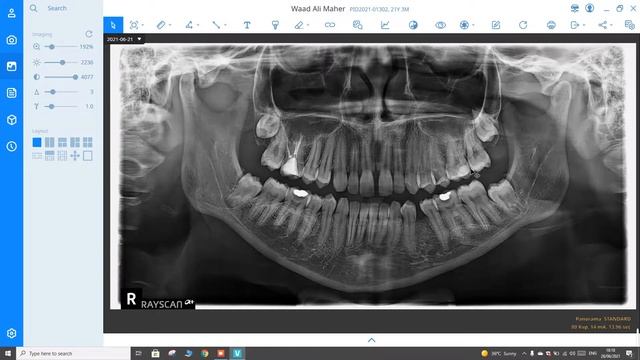Screen dimensions: 640x360
Task: Pick the angle measurement tool
Action: pos(189,25)
